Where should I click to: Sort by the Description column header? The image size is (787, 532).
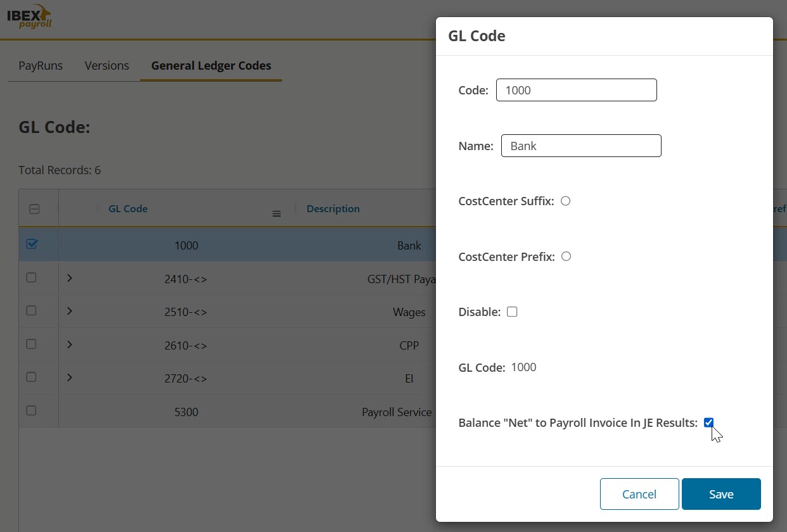coord(333,208)
